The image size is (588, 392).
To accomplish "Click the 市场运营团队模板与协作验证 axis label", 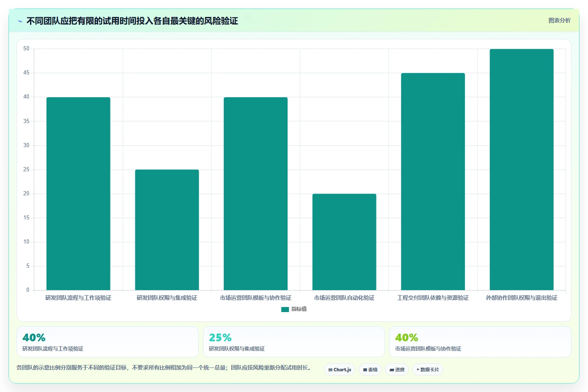I will [256, 298].
